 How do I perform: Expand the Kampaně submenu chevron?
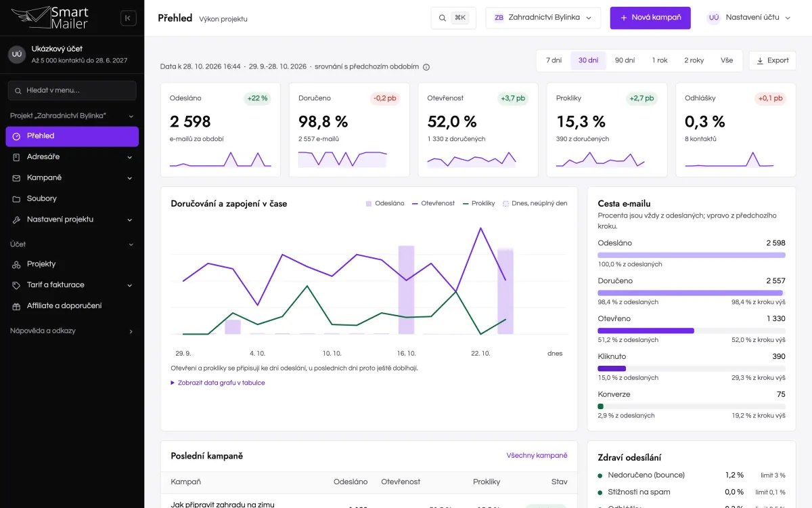(x=130, y=178)
